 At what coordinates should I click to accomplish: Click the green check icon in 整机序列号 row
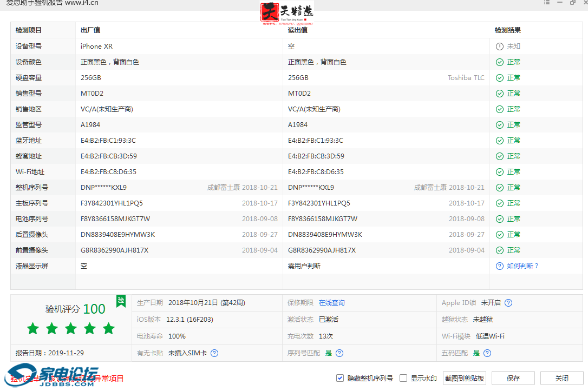click(x=500, y=188)
